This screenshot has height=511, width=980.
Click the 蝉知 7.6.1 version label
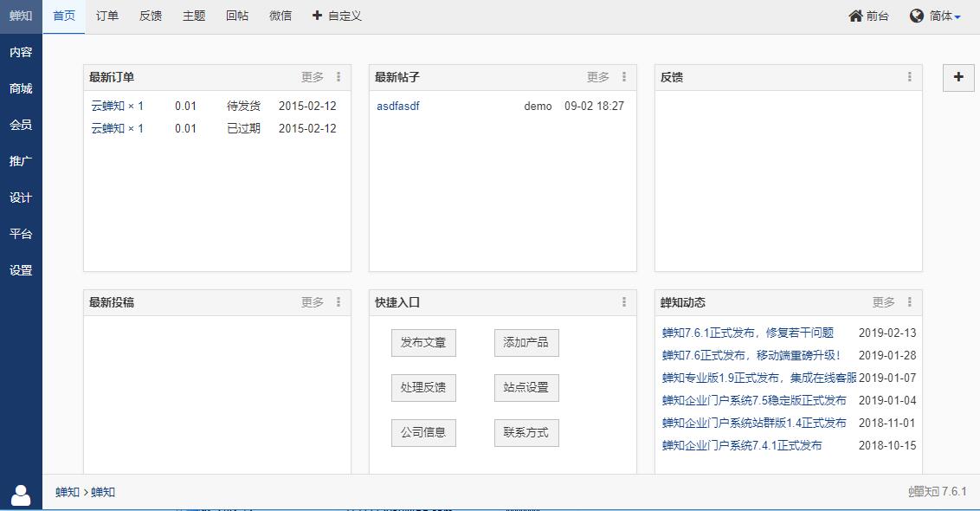(938, 492)
